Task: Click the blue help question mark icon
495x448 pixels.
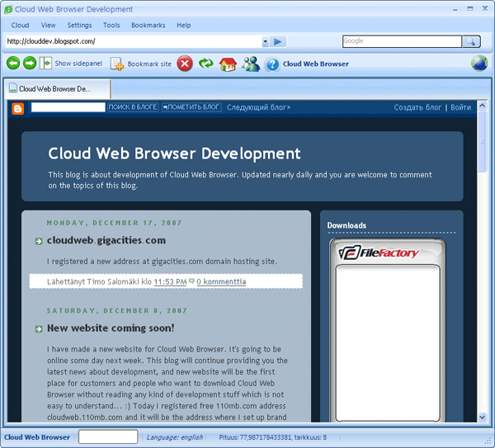Action: pos(272,64)
